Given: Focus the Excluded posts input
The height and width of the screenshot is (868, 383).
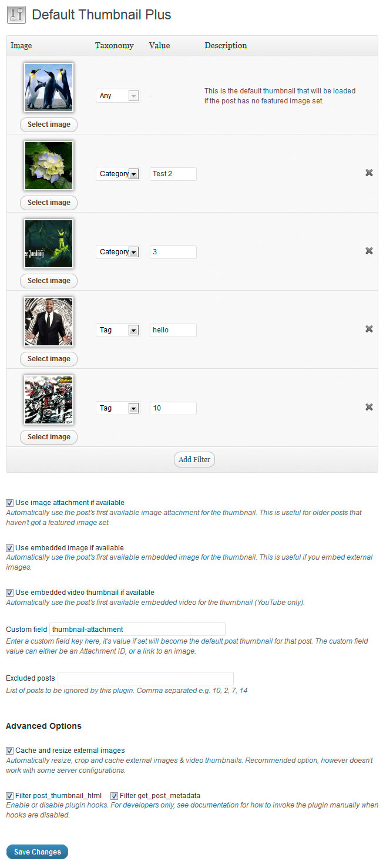Looking at the screenshot, I should tap(146, 678).
